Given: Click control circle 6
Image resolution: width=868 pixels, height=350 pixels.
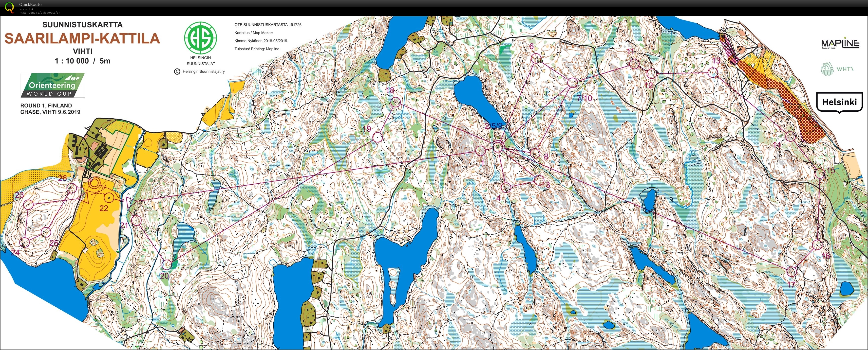Looking at the screenshot, I should [x=536, y=59].
